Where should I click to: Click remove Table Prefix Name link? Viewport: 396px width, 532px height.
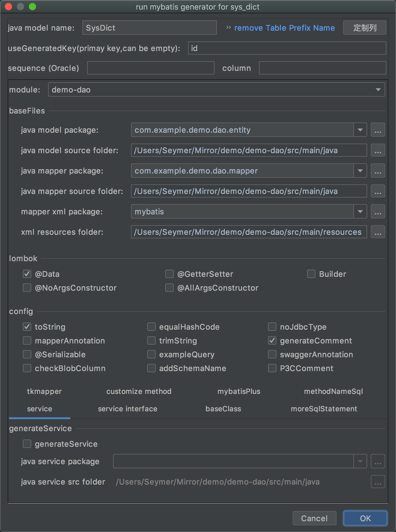(x=284, y=28)
